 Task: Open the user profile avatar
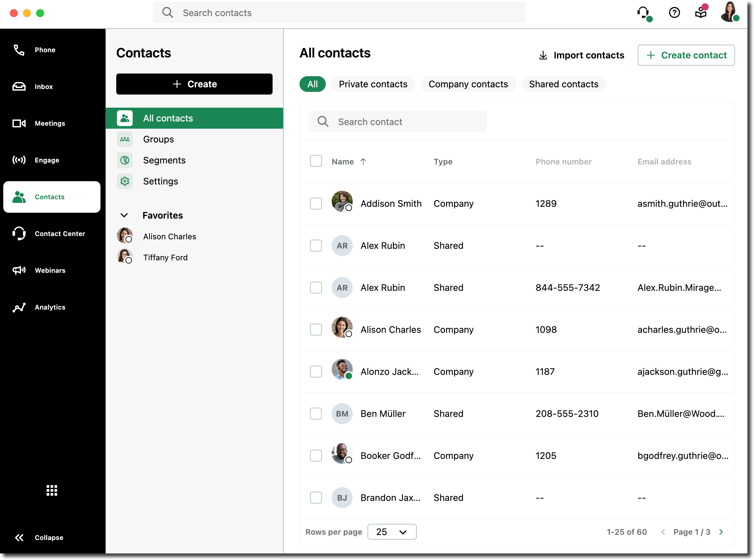(729, 12)
